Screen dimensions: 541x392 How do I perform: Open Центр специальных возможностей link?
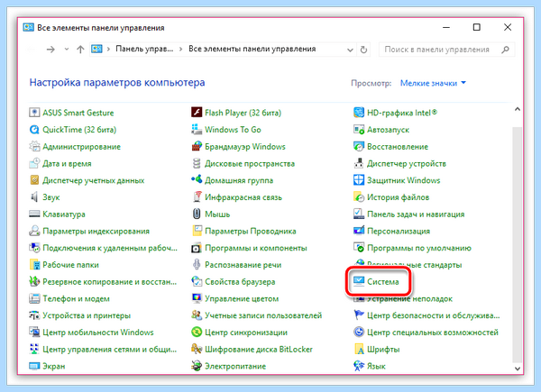tap(433, 333)
